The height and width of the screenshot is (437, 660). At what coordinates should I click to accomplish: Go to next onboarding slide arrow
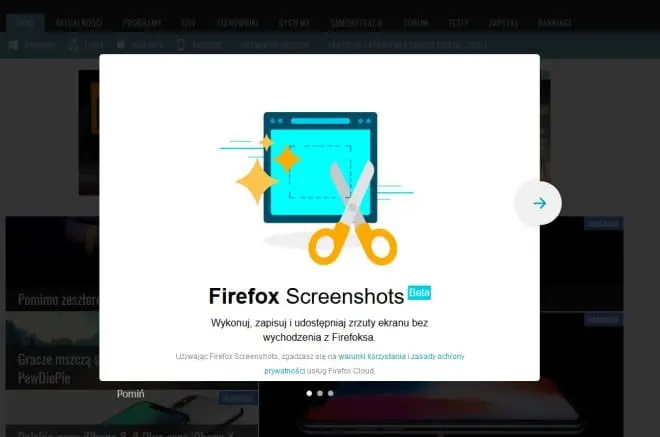[539, 203]
